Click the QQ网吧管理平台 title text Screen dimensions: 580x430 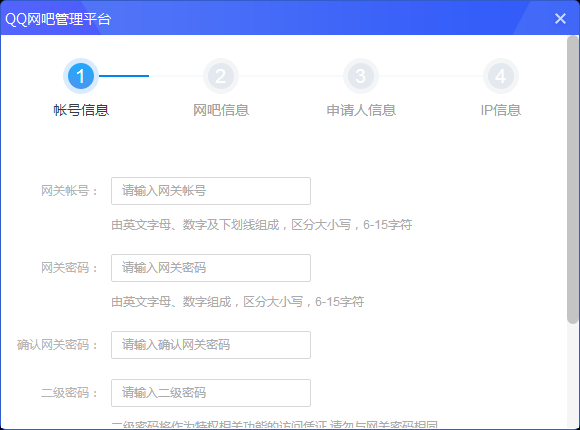tap(58, 19)
